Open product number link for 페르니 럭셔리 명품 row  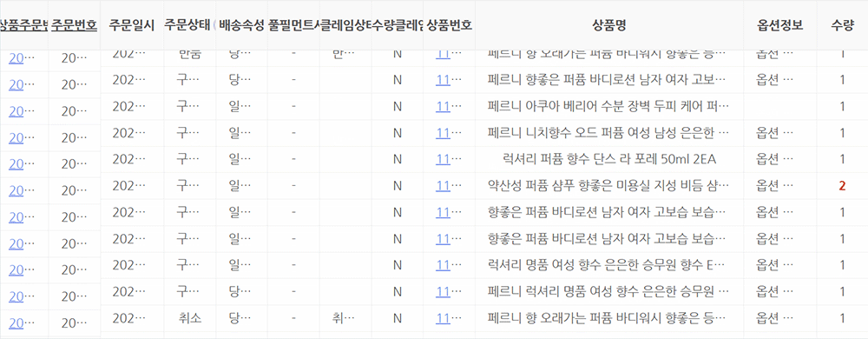(x=443, y=292)
